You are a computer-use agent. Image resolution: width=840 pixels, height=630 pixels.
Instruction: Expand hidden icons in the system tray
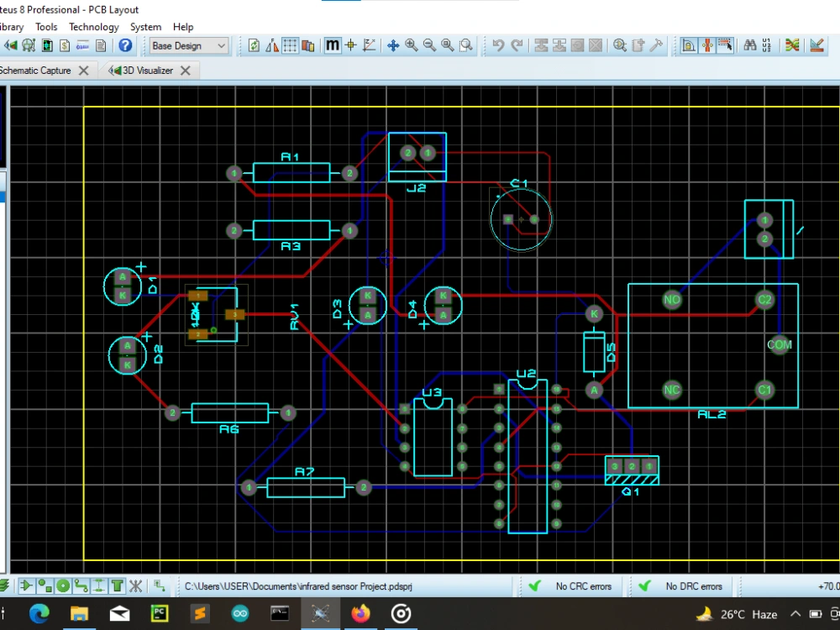pyautogui.click(x=796, y=614)
